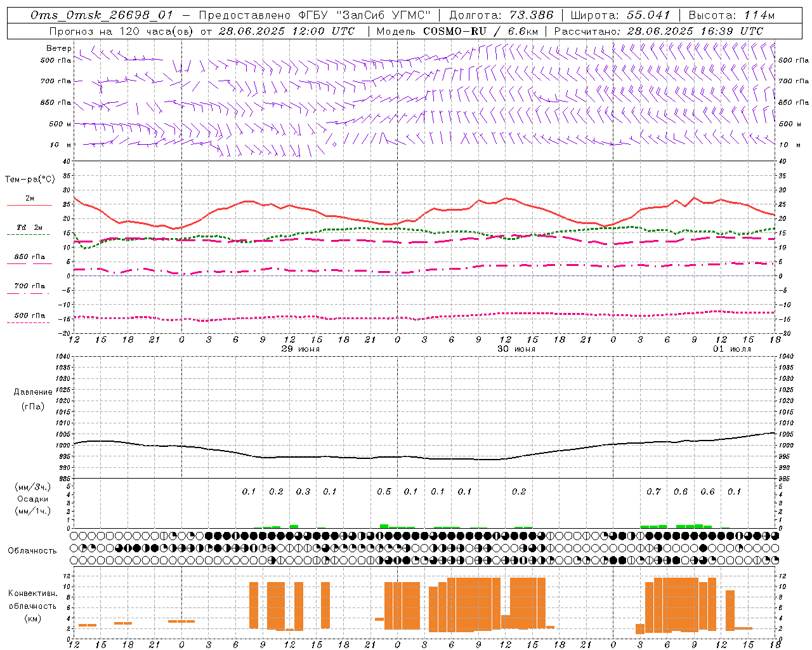
Task: Click the 30 июня date label
Action: [516, 349]
